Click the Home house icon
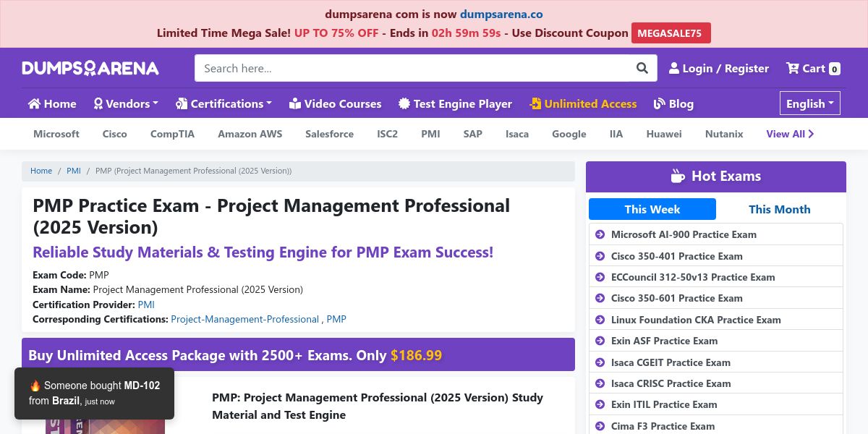 tap(34, 103)
